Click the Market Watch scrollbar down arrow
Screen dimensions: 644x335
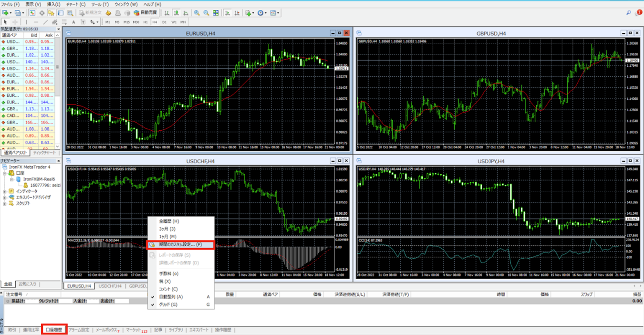[58, 147]
